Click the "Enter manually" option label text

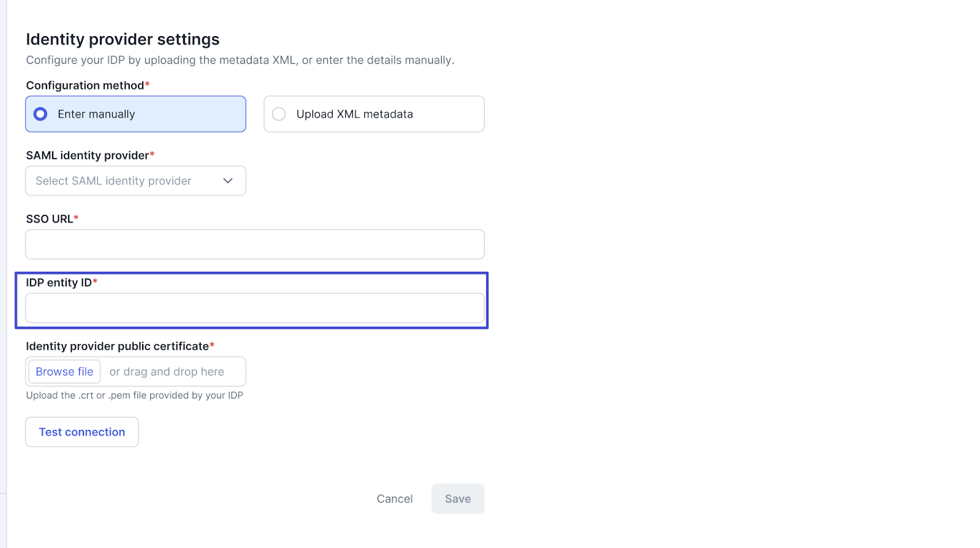click(x=96, y=114)
